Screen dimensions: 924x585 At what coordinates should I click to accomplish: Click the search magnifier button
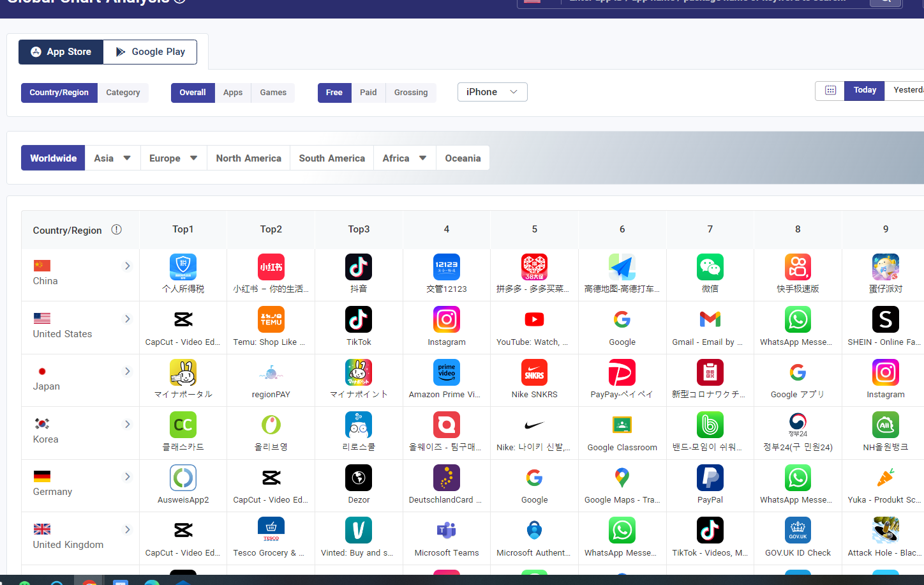(886, 2)
